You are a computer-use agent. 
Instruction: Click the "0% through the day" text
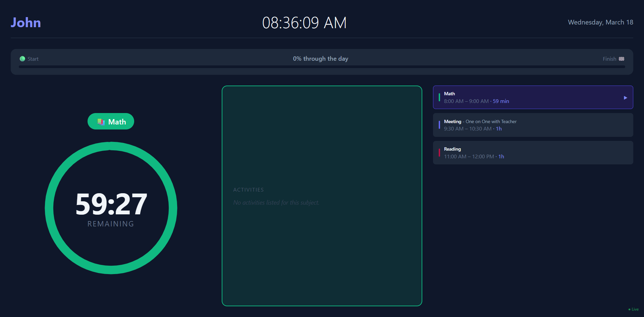pos(320,59)
